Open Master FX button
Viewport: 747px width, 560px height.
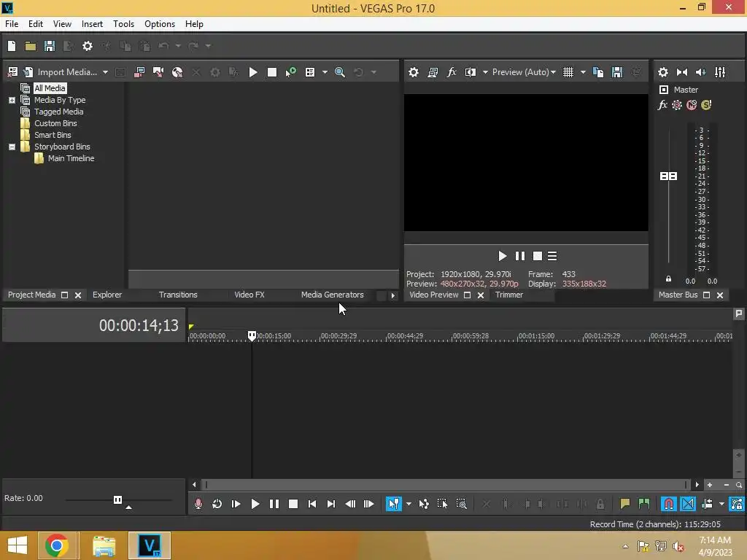point(662,105)
